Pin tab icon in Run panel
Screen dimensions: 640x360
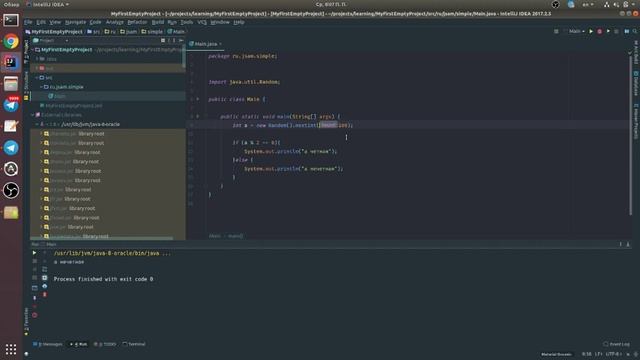pos(34,298)
